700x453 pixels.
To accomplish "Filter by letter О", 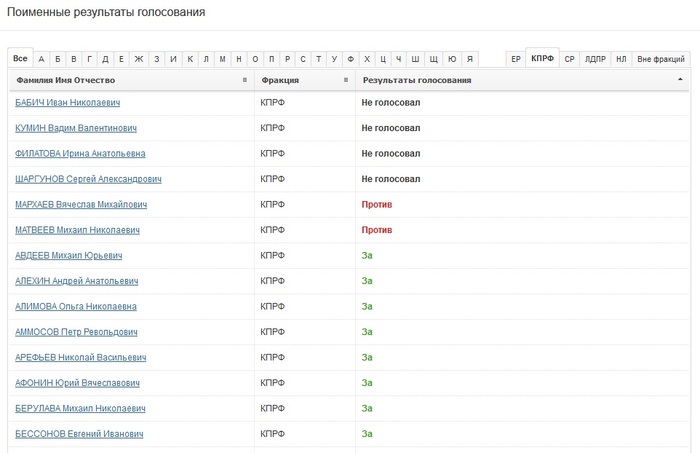I will click(255, 59).
